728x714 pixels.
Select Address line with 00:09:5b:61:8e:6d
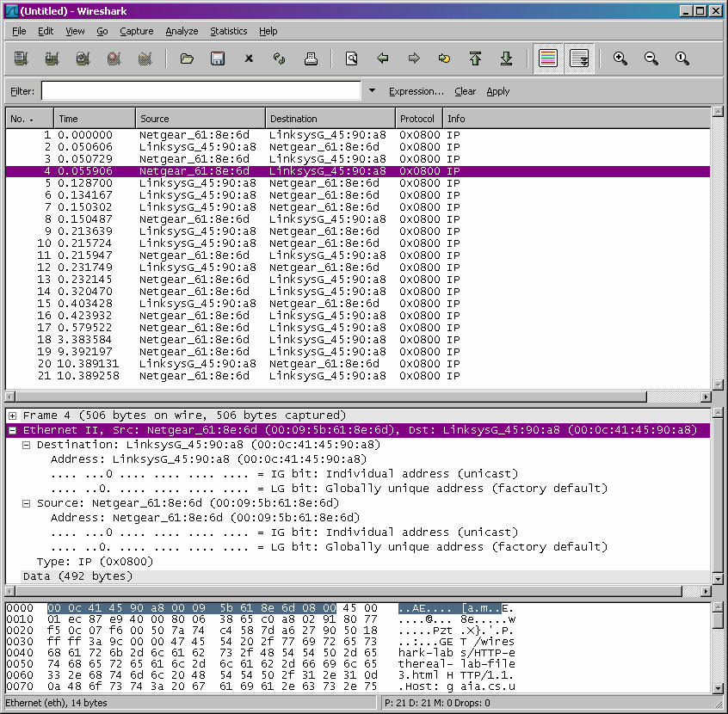click(205, 518)
